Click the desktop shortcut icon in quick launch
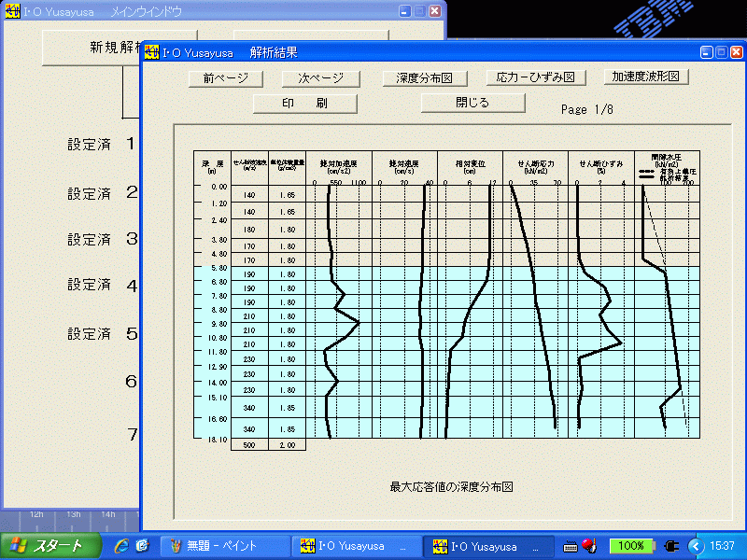The image size is (747, 560). (x=142, y=546)
